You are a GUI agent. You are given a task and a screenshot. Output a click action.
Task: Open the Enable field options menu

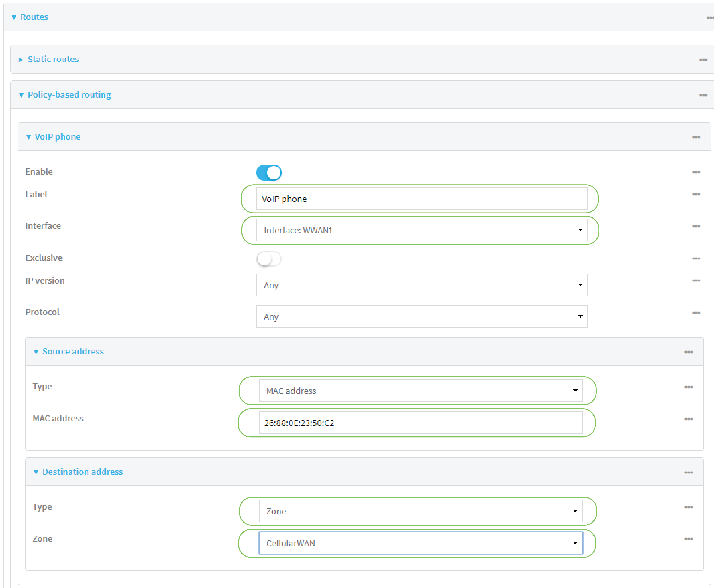coord(696,172)
